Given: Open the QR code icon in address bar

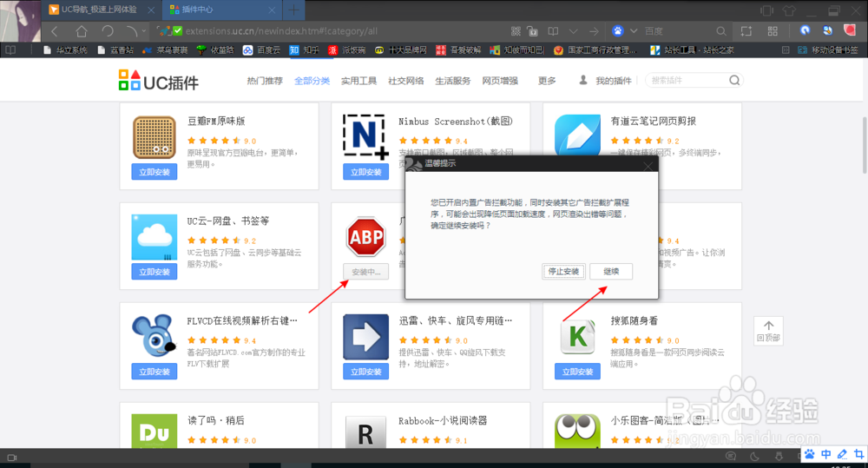Looking at the screenshot, I should click(x=516, y=31).
